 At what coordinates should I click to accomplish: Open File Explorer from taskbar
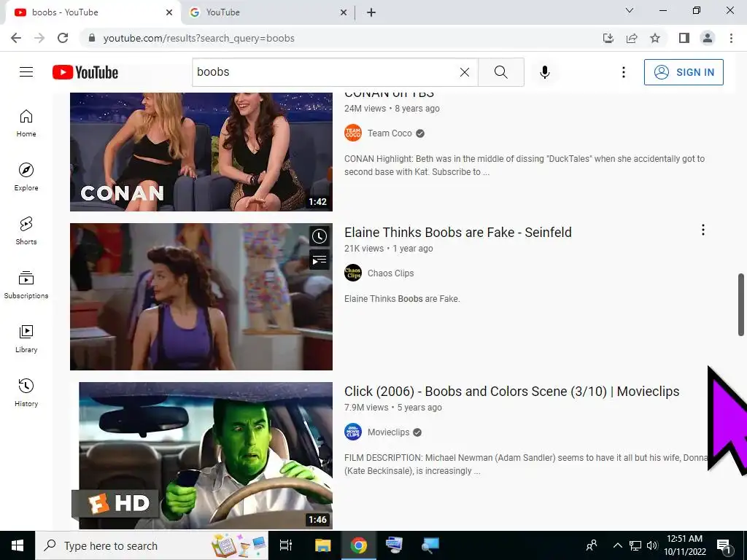[x=322, y=545]
